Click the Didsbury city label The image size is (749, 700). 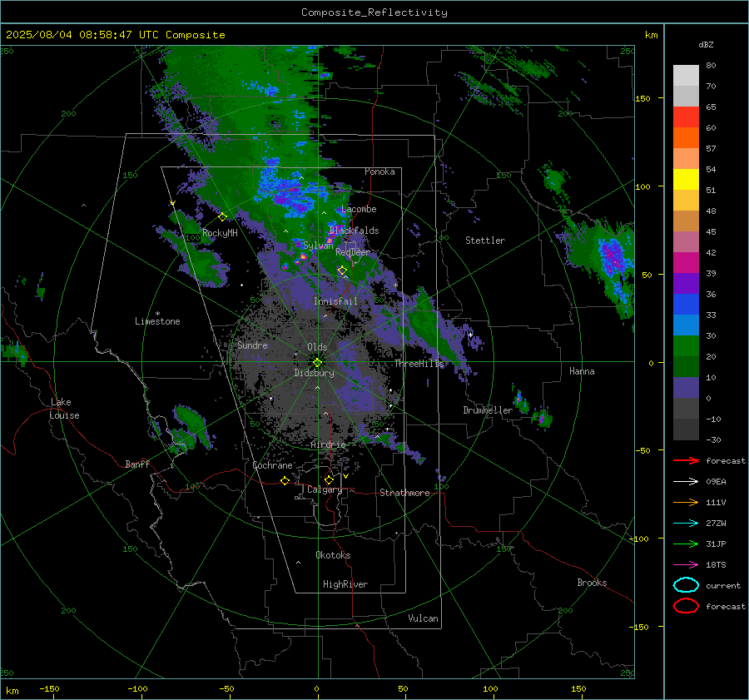(314, 373)
